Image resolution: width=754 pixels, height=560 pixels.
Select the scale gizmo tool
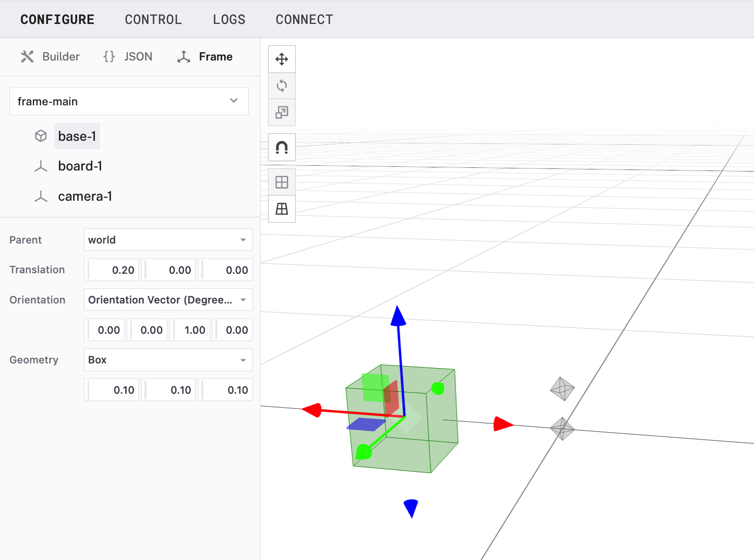click(x=282, y=112)
